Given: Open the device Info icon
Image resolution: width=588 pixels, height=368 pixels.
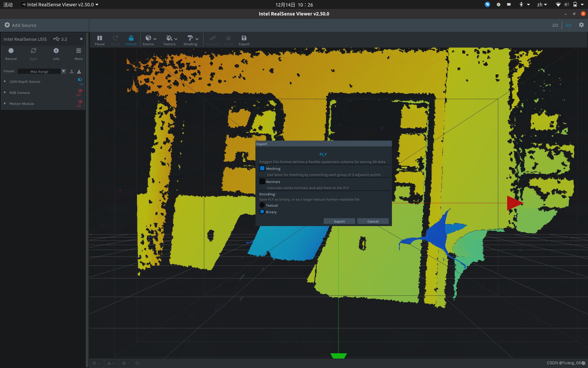Looking at the screenshot, I should (x=56, y=51).
